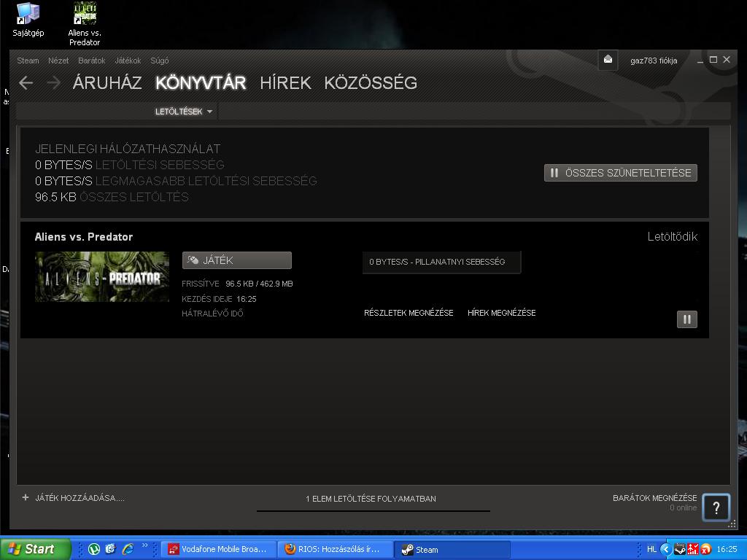747x560 pixels.
Task: Open Aliens vs. Predator desktop shortcut
Action: [85, 24]
